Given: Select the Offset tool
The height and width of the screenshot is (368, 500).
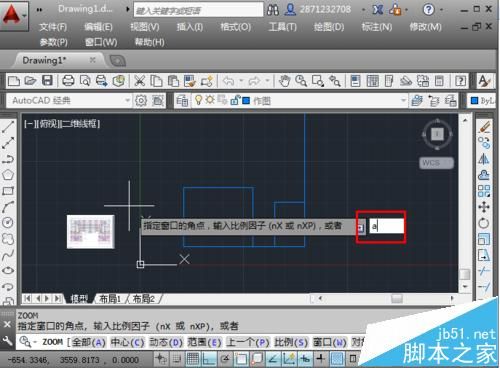Looking at the screenshot, I should (484, 175).
